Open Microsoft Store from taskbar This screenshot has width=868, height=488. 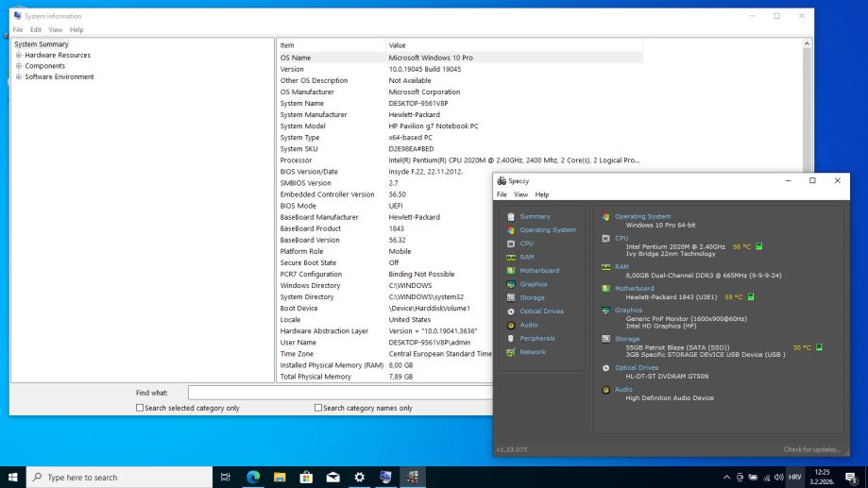point(306,477)
